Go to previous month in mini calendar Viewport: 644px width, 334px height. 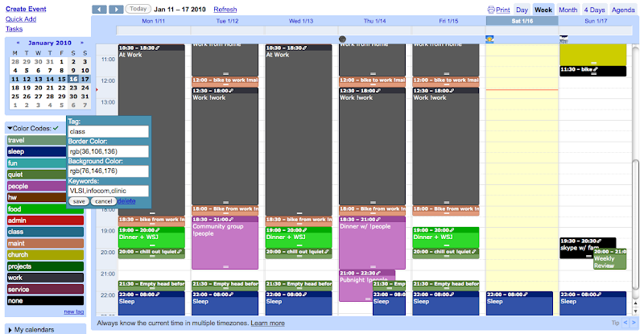point(18,43)
